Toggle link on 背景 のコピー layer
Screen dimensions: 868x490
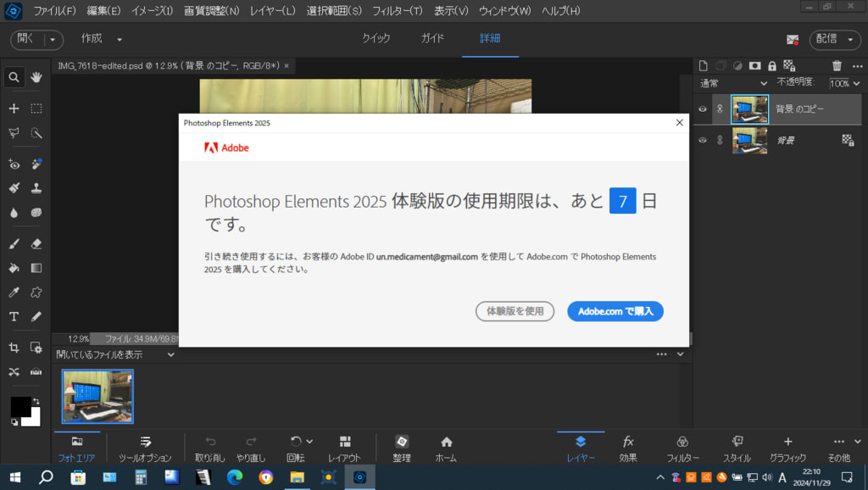(720, 109)
